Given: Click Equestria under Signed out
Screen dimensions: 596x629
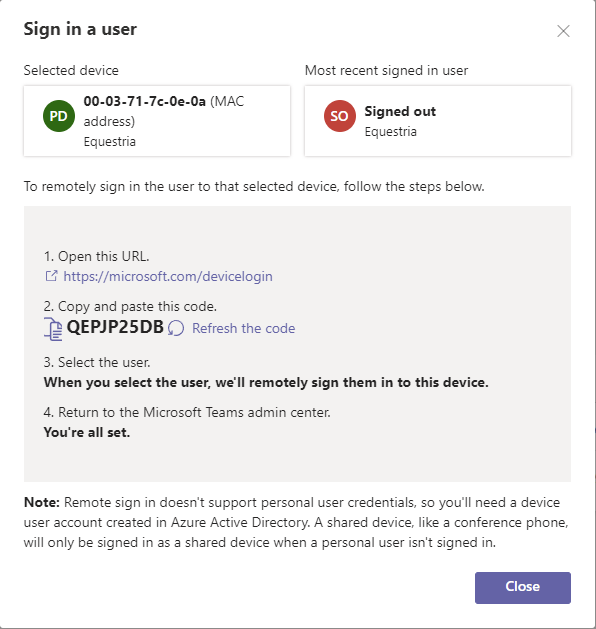Looking at the screenshot, I should tap(390, 131).
